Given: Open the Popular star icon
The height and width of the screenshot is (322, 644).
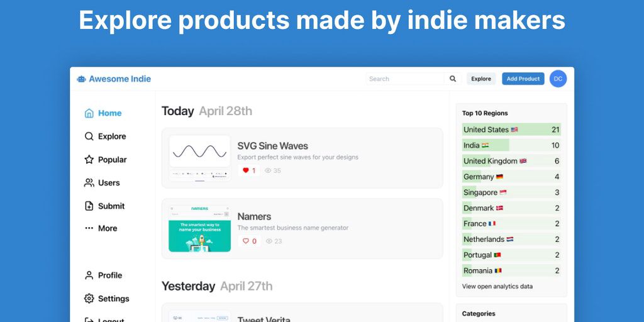Looking at the screenshot, I should [89, 160].
